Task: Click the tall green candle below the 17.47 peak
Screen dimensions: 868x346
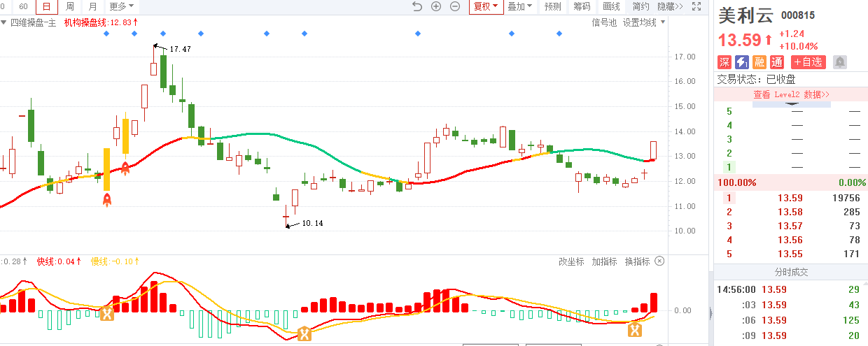Action: (164, 71)
